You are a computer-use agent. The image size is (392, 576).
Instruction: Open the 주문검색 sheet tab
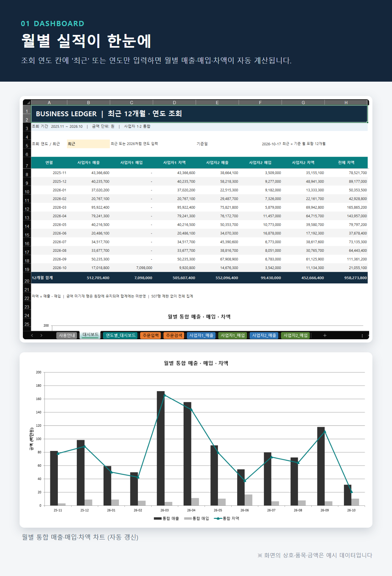(174, 335)
